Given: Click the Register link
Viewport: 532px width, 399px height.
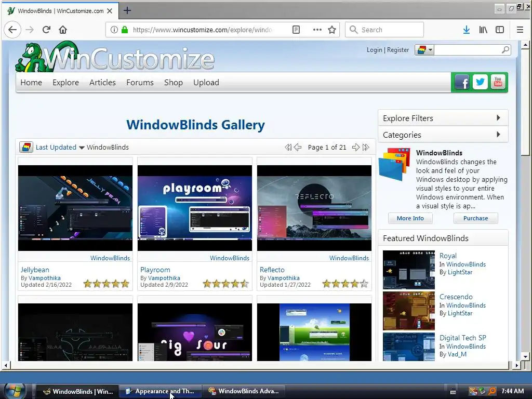Looking at the screenshot, I should click(x=398, y=50).
